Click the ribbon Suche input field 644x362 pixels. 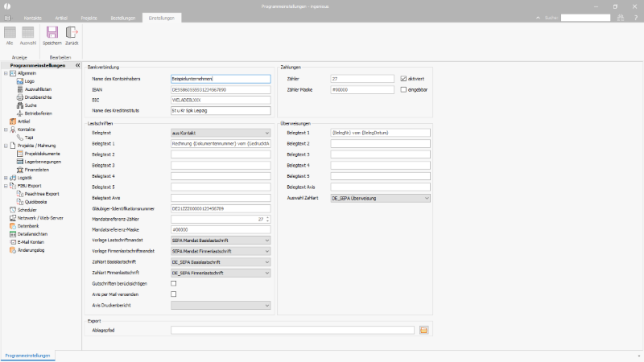coord(586,18)
